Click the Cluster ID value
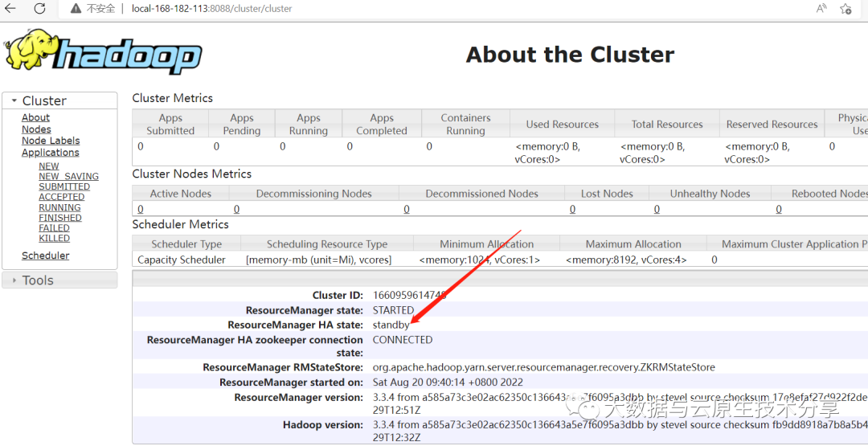The height and width of the screenshot is (446, 868). pyautogui.click(x=410, y=295)
